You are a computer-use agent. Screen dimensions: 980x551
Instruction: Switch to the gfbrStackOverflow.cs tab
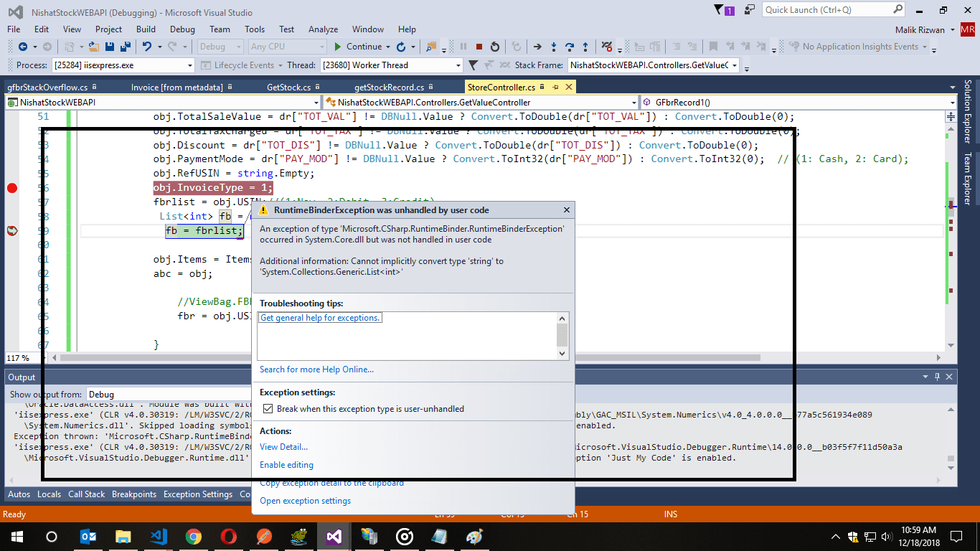point(47,87)
